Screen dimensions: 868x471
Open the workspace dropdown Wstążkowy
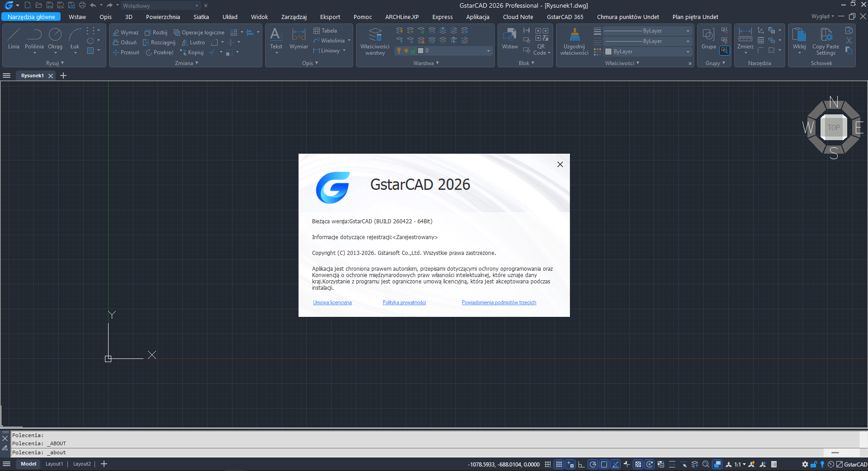click(x=160, y=6)
